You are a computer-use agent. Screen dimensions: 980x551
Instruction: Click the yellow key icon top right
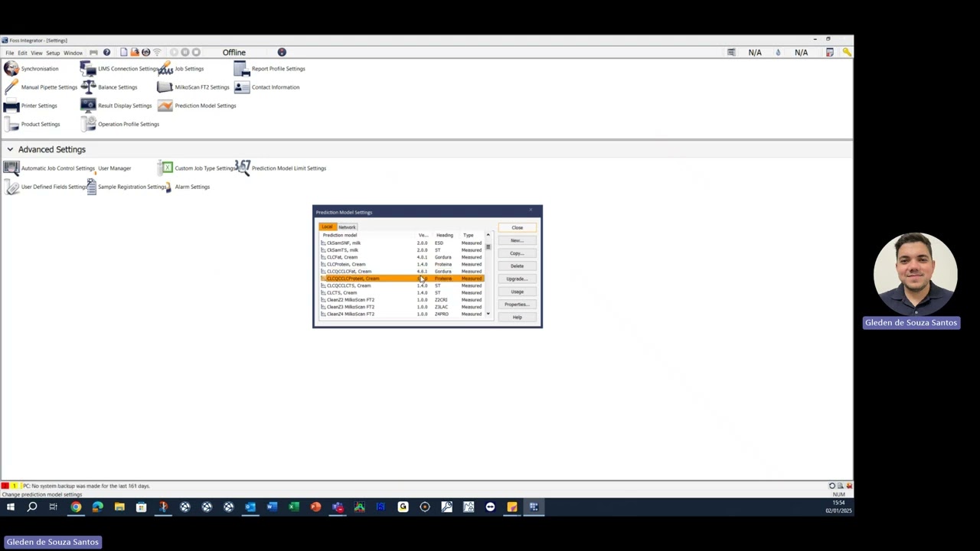pyautogui.click(x=847, y=52)
